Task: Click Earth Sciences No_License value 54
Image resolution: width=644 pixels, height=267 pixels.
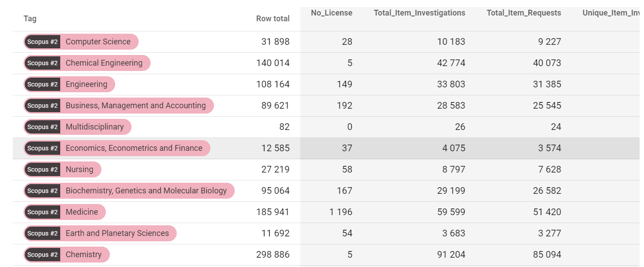Action: coord(347,233)
